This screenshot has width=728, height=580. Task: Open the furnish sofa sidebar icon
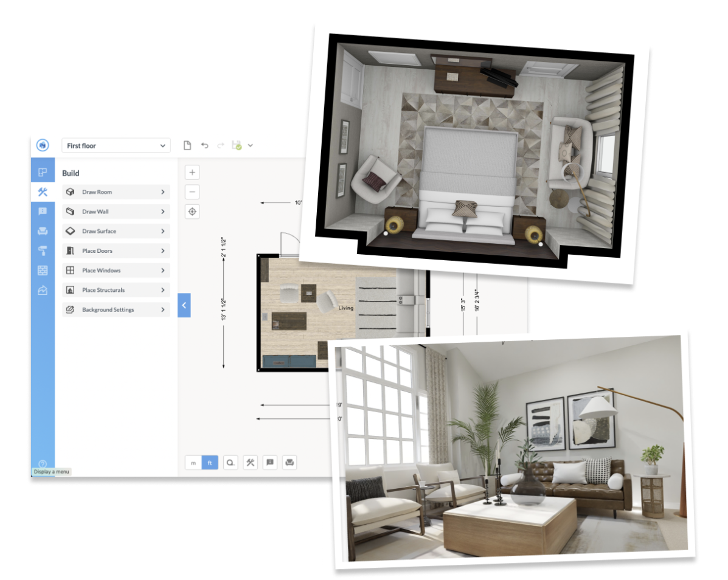(43, 231)
